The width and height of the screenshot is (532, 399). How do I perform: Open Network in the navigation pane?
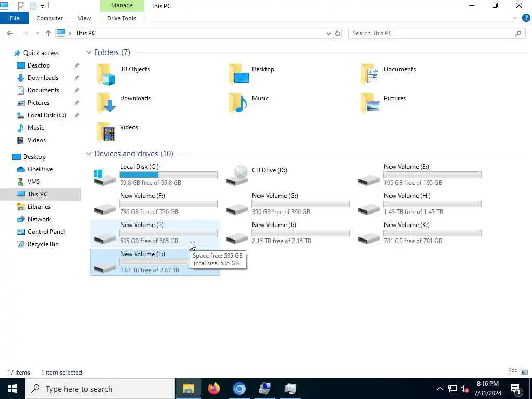39,219
